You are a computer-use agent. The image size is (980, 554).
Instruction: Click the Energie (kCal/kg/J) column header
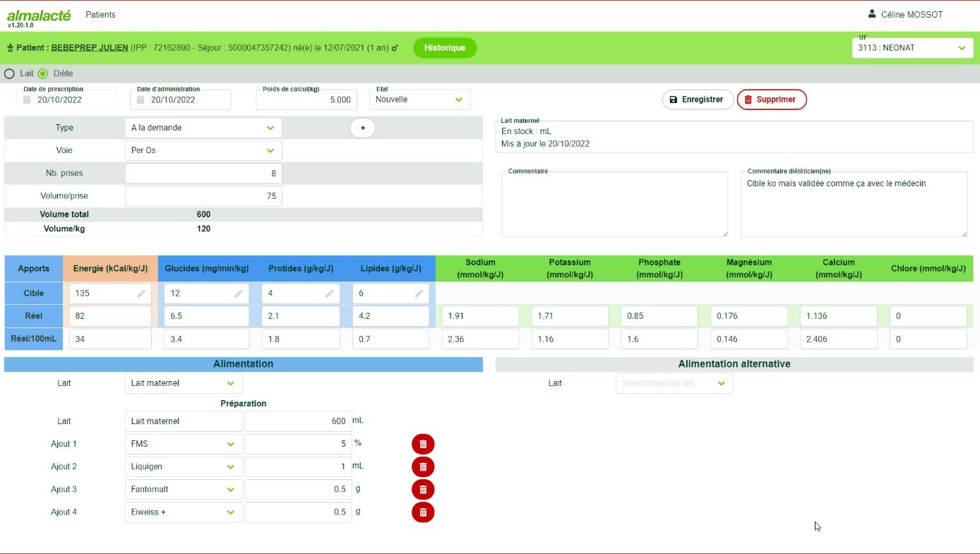(x=110, y=269)
